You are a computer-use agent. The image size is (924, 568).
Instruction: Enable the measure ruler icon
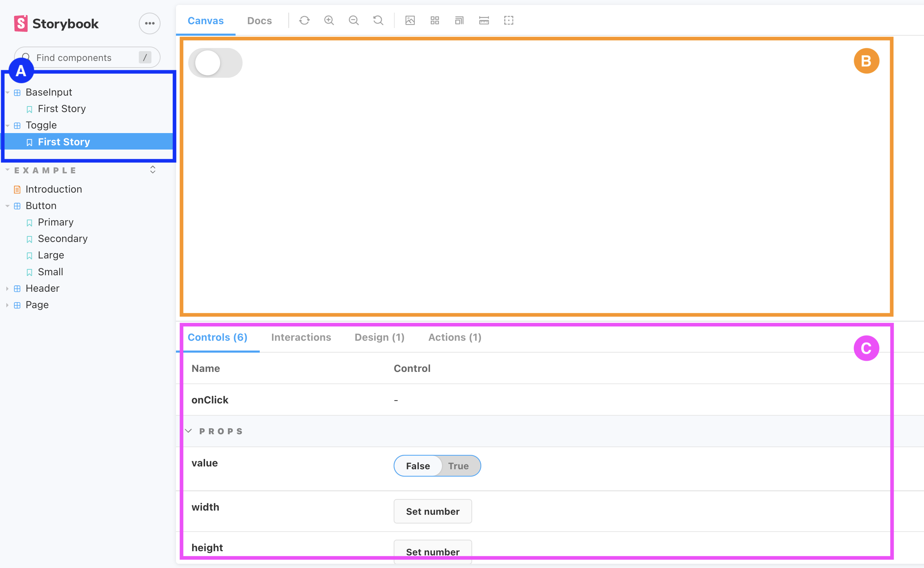pos(484,21)
